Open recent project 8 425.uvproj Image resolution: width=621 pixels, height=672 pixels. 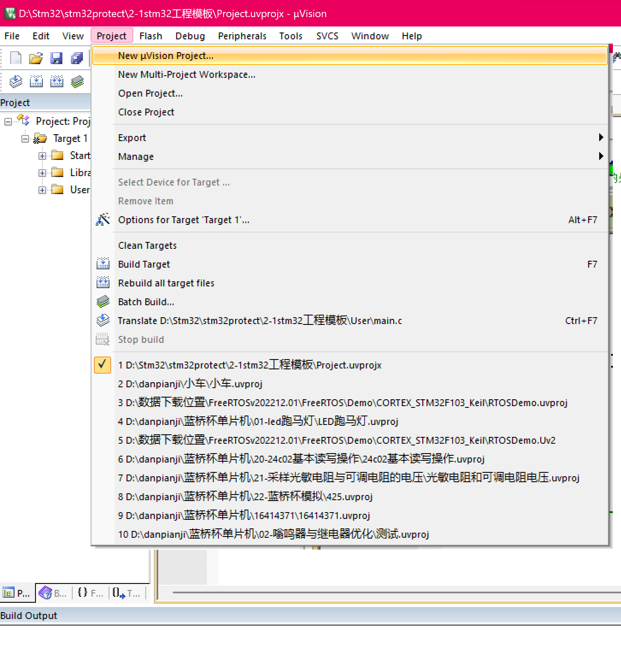pos(350,497)
